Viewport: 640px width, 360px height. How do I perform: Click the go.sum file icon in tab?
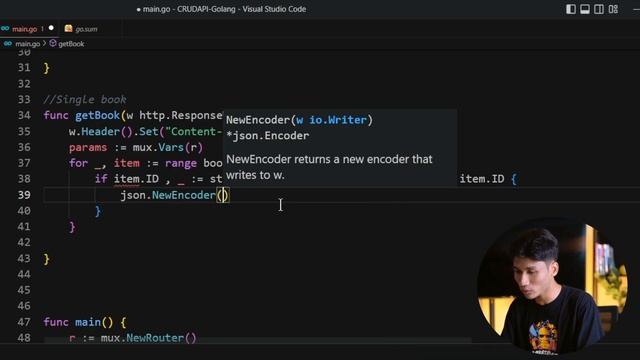click(x=69, y=29)
